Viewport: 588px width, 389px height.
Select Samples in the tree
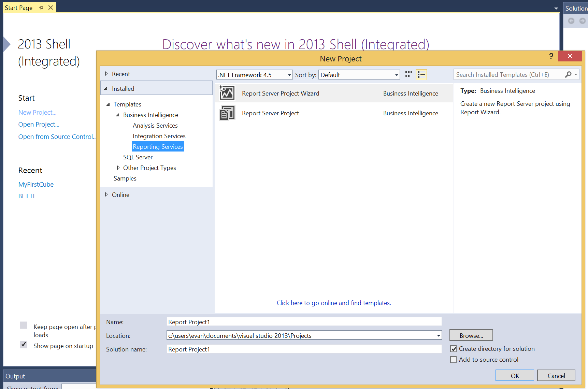pos(125,178)
